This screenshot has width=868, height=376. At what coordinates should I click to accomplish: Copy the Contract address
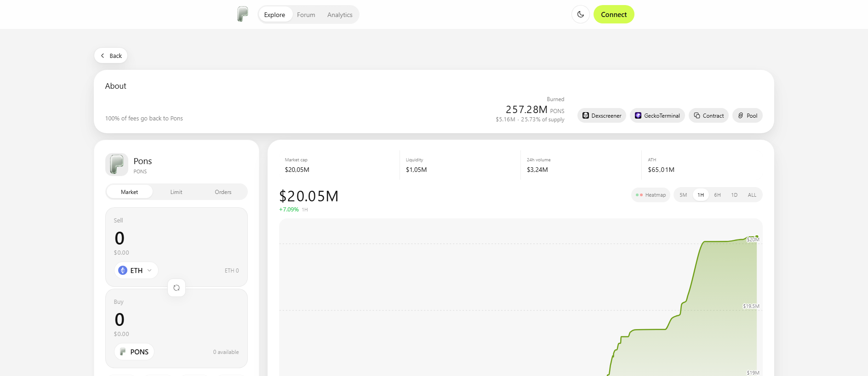[708, 115]
